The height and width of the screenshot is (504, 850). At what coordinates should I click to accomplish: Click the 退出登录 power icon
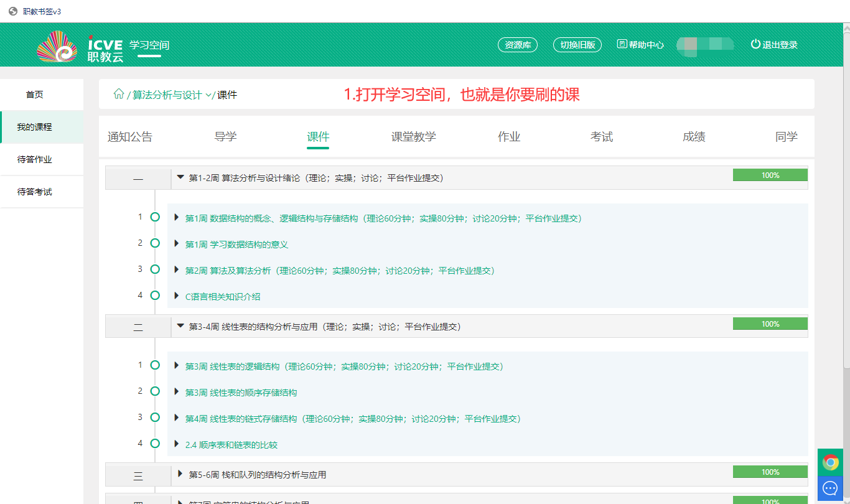click(x=755, y=44)
